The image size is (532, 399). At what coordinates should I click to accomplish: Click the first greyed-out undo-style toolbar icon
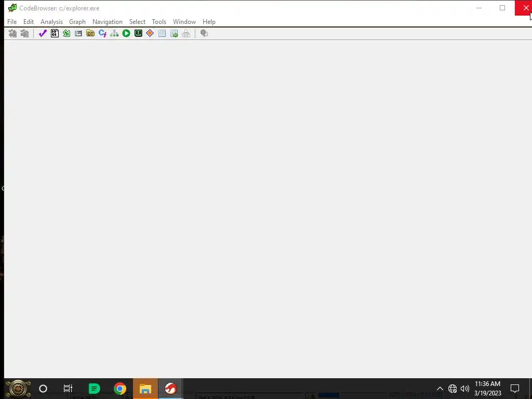coord(12,33)
